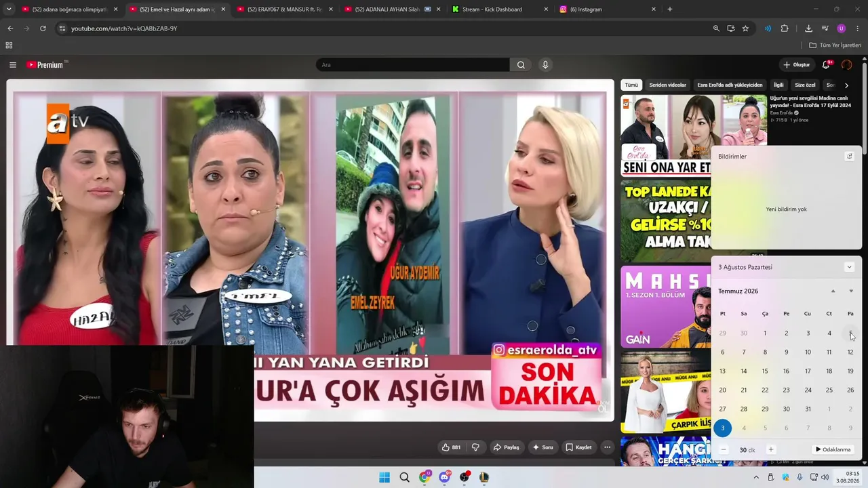Screen dimensions: 868x488
Task: Open more actions three-dot menu under video
Action: point(607,447)
